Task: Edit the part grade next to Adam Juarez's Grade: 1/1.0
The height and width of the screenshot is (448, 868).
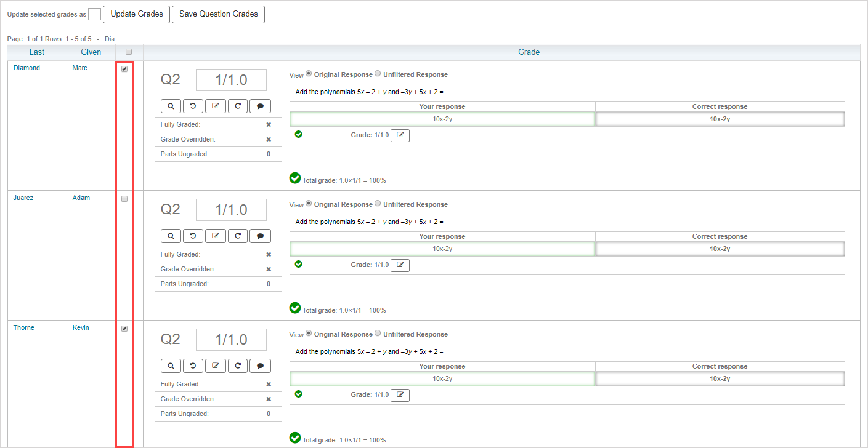Action: tap(400, 265)
